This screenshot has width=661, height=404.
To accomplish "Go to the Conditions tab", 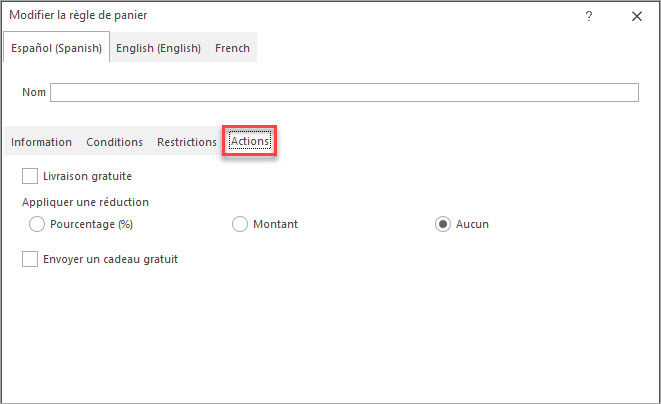I will [115, 142].
